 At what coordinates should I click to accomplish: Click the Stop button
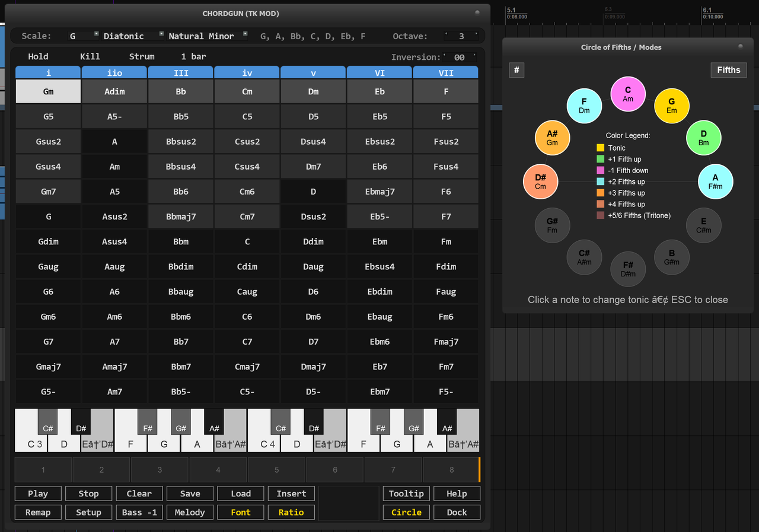(88, 493)
